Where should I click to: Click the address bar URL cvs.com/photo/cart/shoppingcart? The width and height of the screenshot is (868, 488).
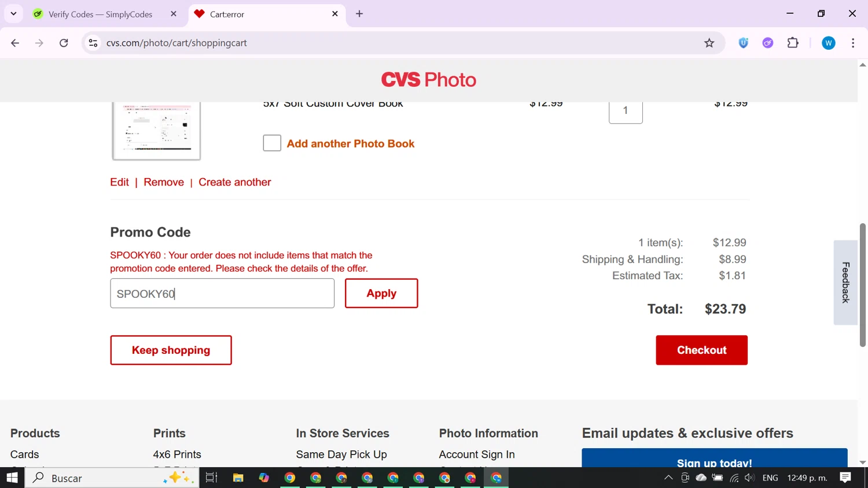click(x=176, y=43)
